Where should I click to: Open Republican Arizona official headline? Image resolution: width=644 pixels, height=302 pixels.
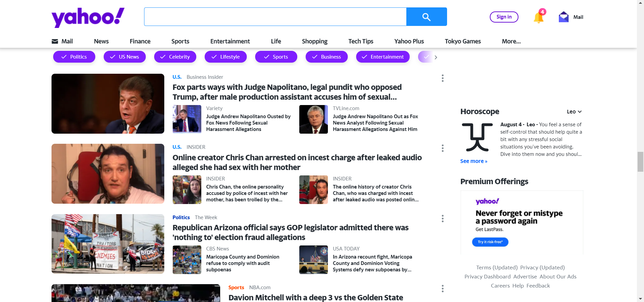290,233
